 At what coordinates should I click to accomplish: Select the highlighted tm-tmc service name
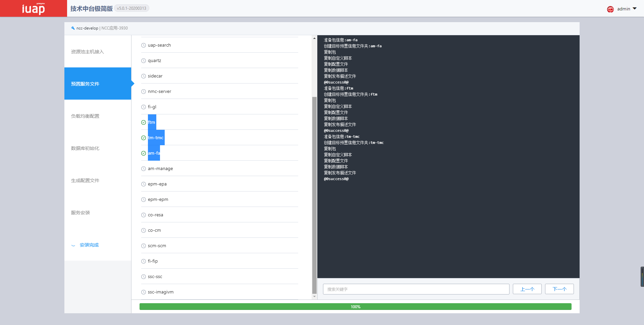pyautogui.click(x=156, y=138)
